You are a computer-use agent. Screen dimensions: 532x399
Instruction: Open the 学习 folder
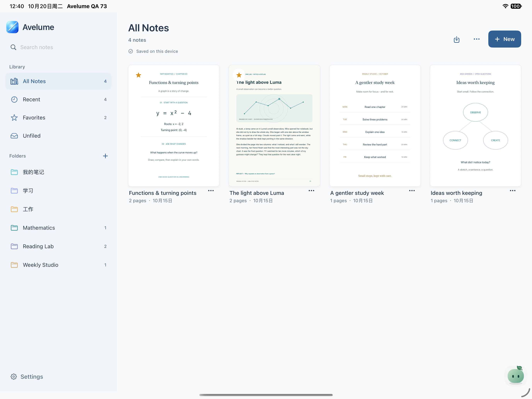click(58, 191)
